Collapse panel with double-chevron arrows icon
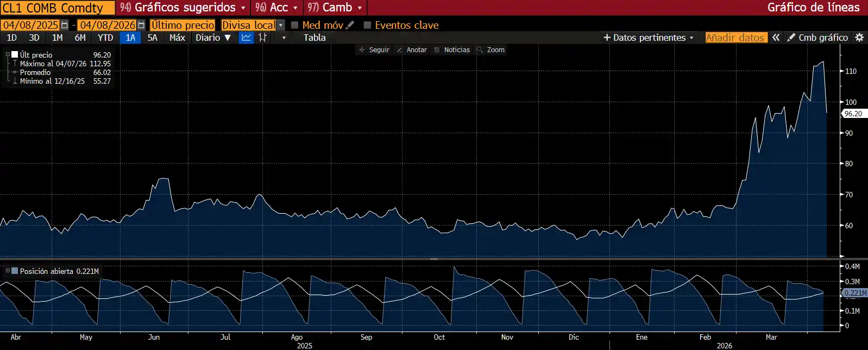Image resolution: width=868 pixels, height=350 pixels. tap(776, 37)
